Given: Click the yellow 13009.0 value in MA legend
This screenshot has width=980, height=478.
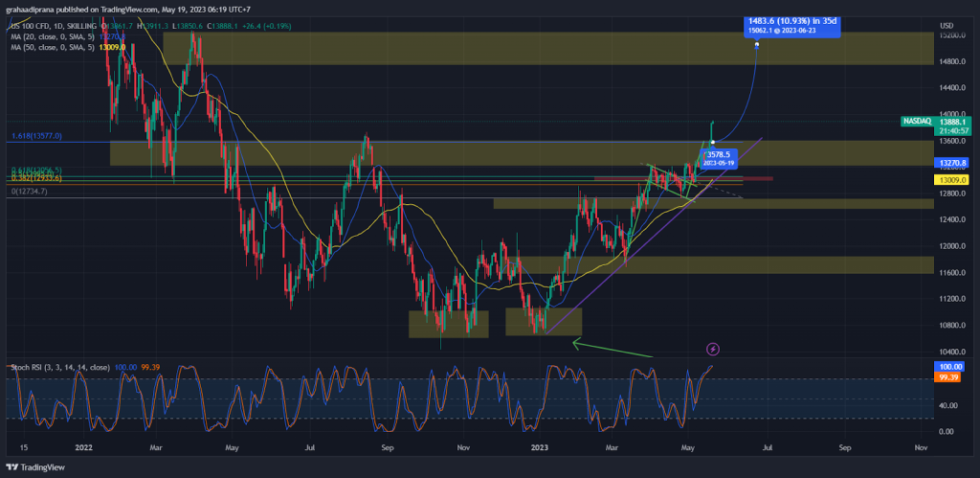Looking at the screenshot, I should point(114,47).
